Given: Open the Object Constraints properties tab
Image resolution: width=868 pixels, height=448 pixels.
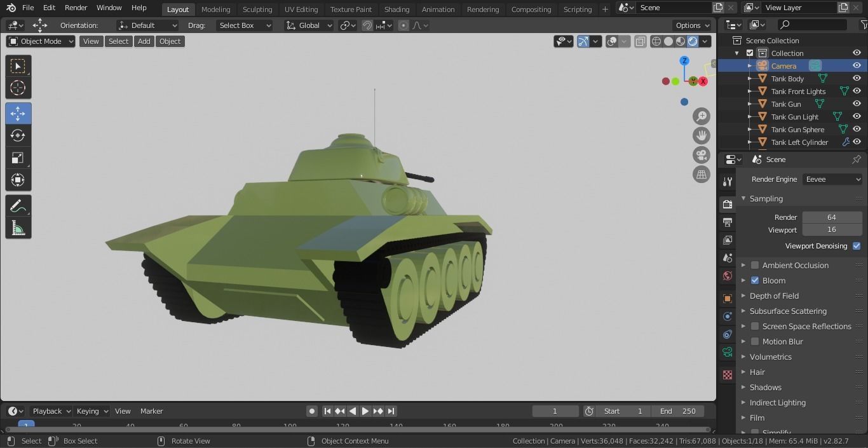Looking at the screenshot, I should pyautogui.click(x=728, y=334).
